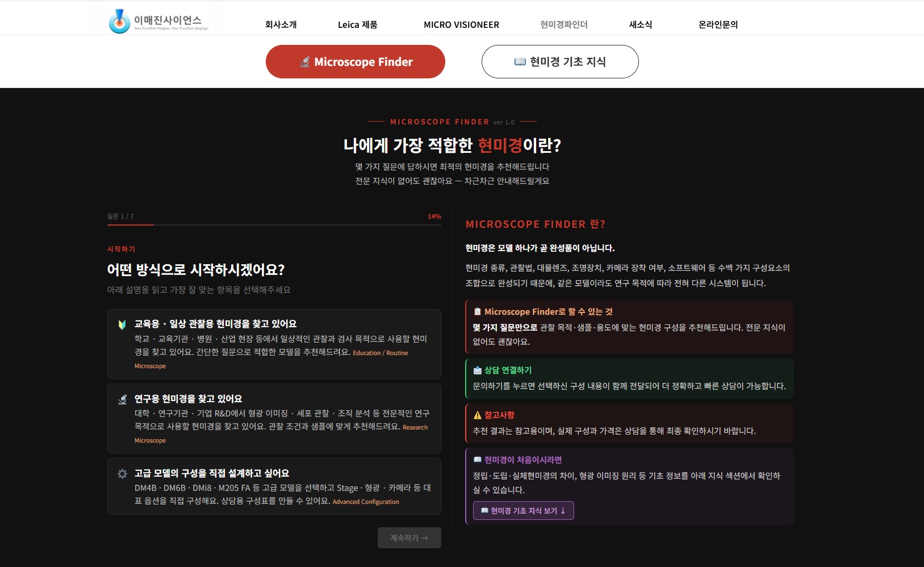The width and height of the screenshot is (924, 567).
Task: Open the 새소식 menu
Action: [641, 24]
